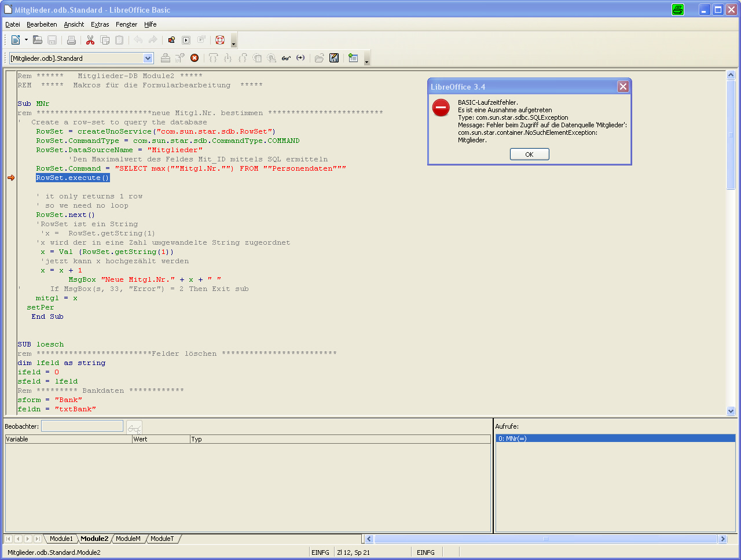Switch to the ModuleM tab
This screenshot has width=741, height=560.
click(128, 539)
